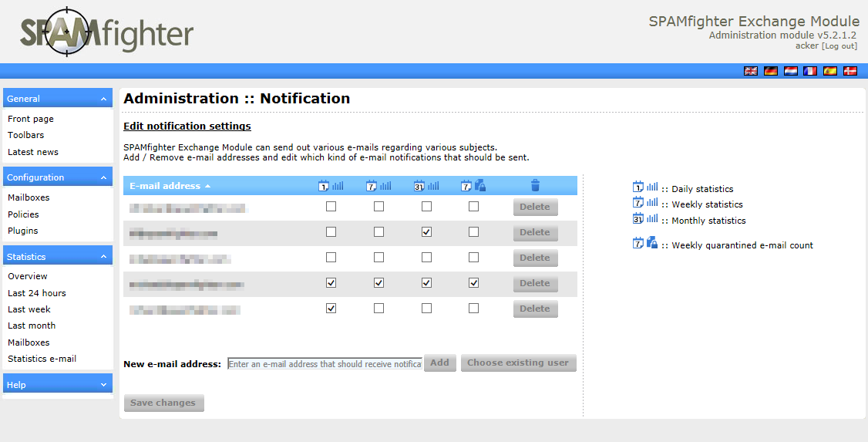Enable monthly statistics for the fifth address
The height and width of the screenshot is (442, 868).
pyautogui.click(x=426, y=309)
